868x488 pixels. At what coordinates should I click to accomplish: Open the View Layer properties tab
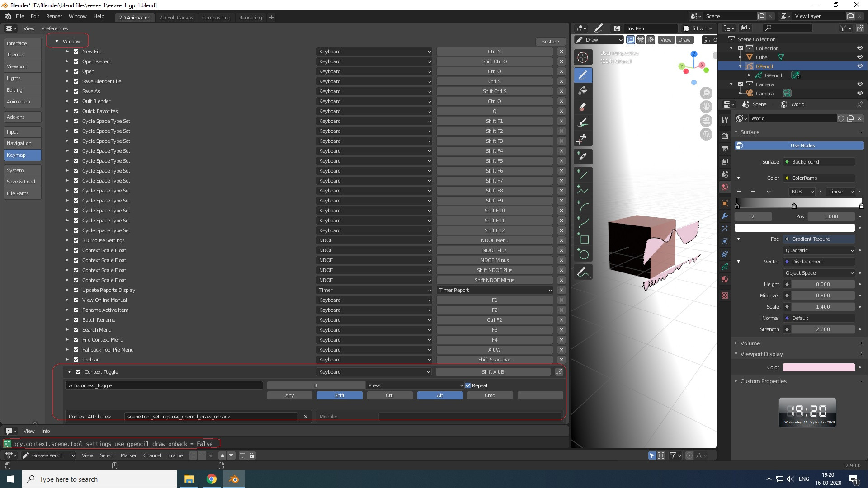(x=725, y=162)
